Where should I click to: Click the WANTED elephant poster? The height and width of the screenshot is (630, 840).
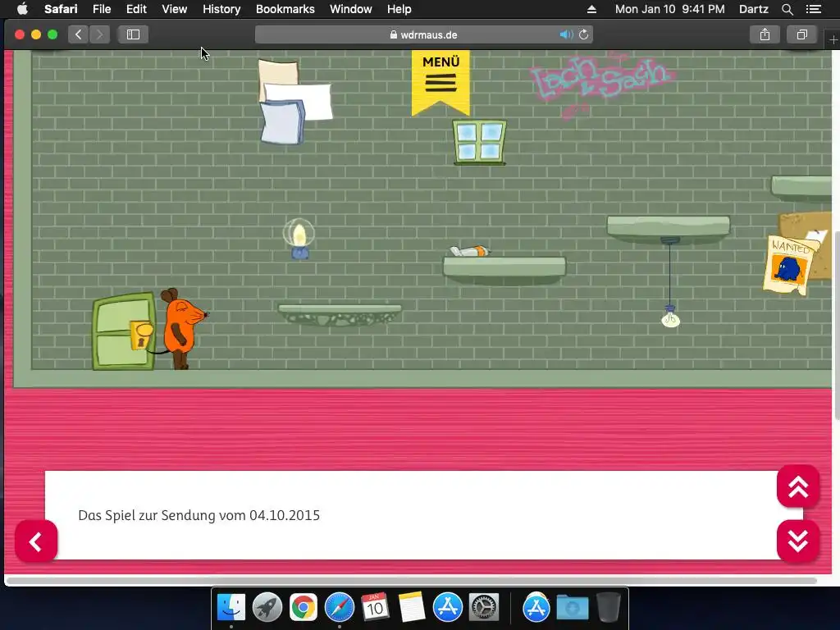pos(789,265)
